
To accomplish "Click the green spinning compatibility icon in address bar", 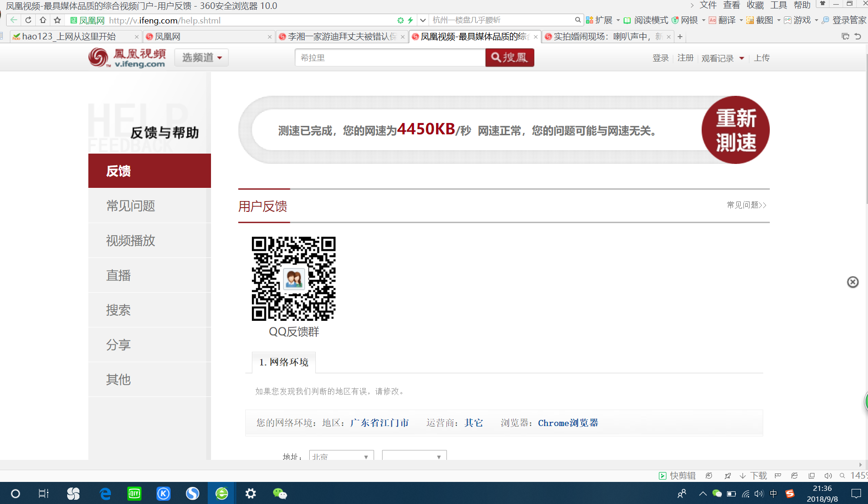I will [x=400, y=20].
